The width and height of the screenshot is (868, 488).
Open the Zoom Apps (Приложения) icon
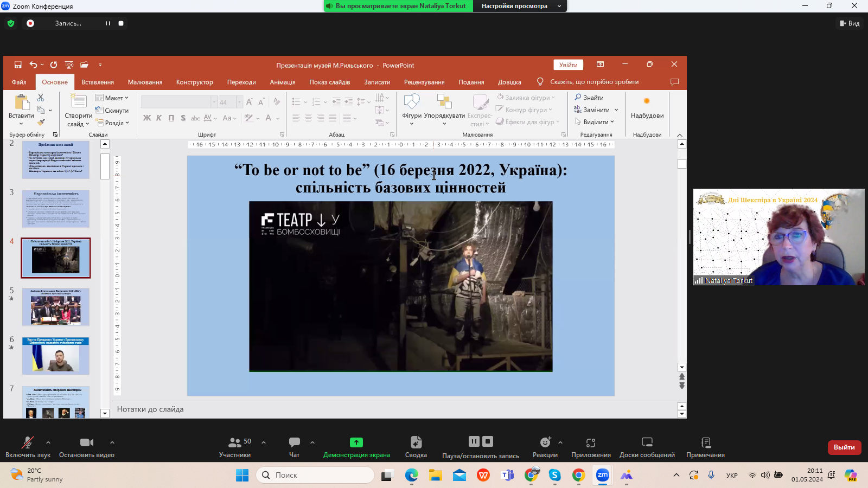591,442
